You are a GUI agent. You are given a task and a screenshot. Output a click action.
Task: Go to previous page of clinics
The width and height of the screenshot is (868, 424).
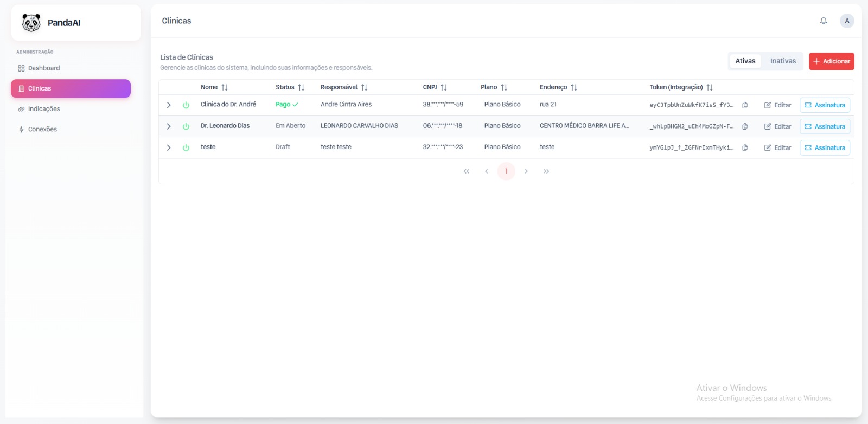(x=487, y=171)
